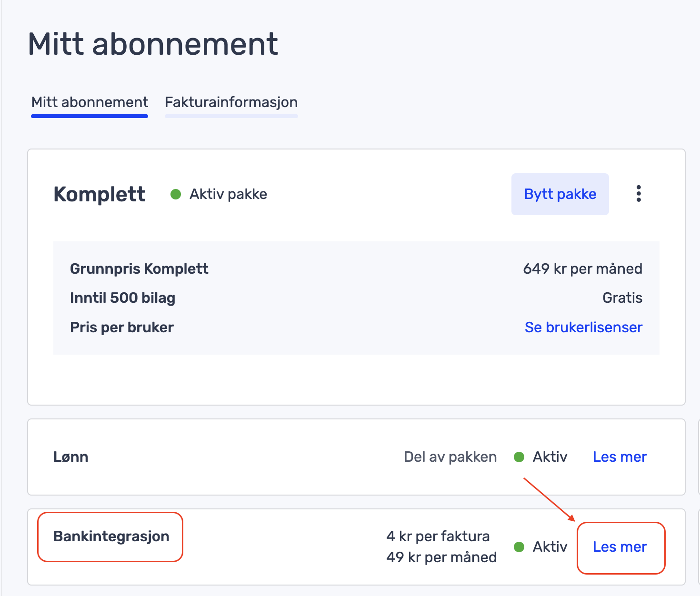Click the green dot beside Aktiv pakke
Image resolution: width=700 pixels, height=596 pixels.
[176, 194]
